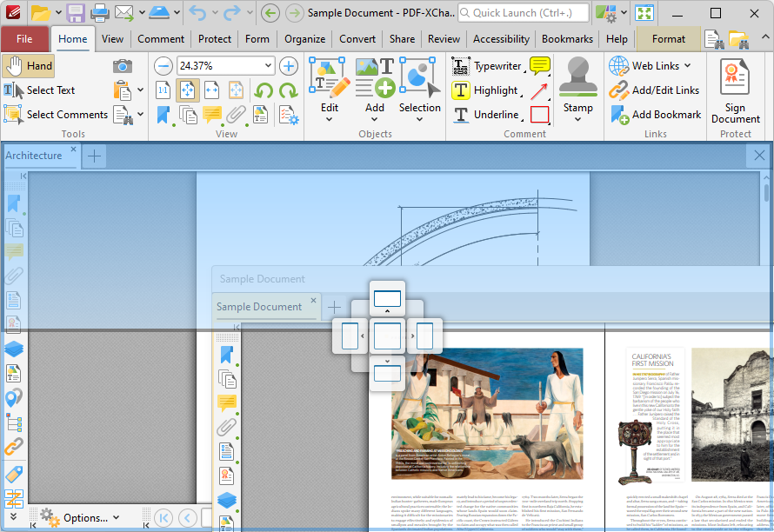Collapse the ribbon with the up chevron
774x532 pixels.
coord(764,37)
